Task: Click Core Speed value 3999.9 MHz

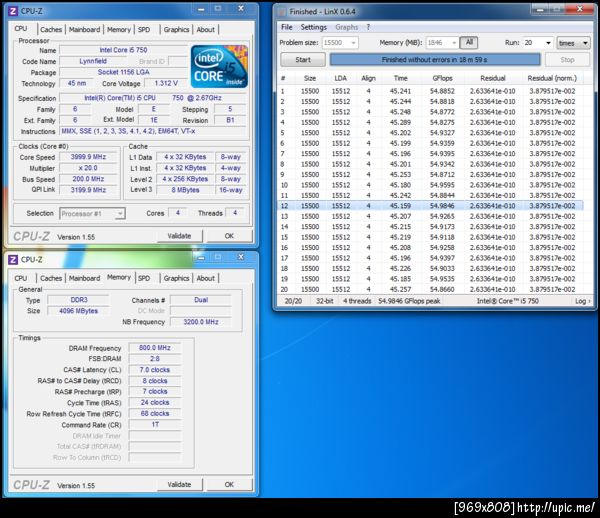Action: (88, 157)
